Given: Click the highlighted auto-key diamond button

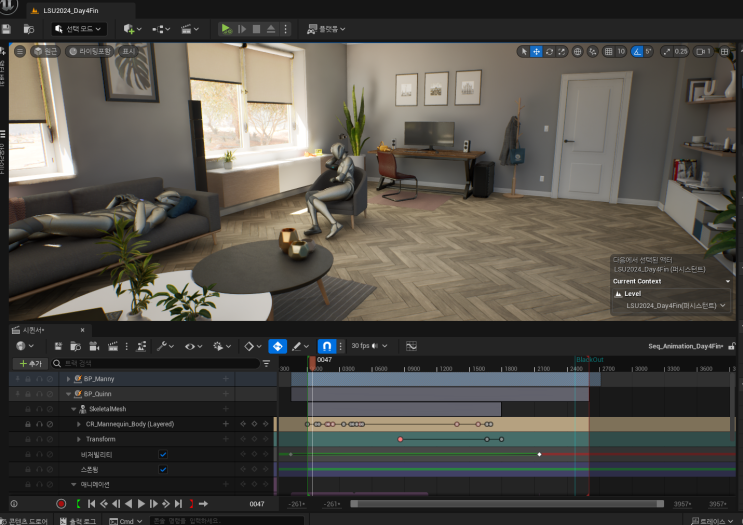Looking at the screenshot, I should coord(278,346).
